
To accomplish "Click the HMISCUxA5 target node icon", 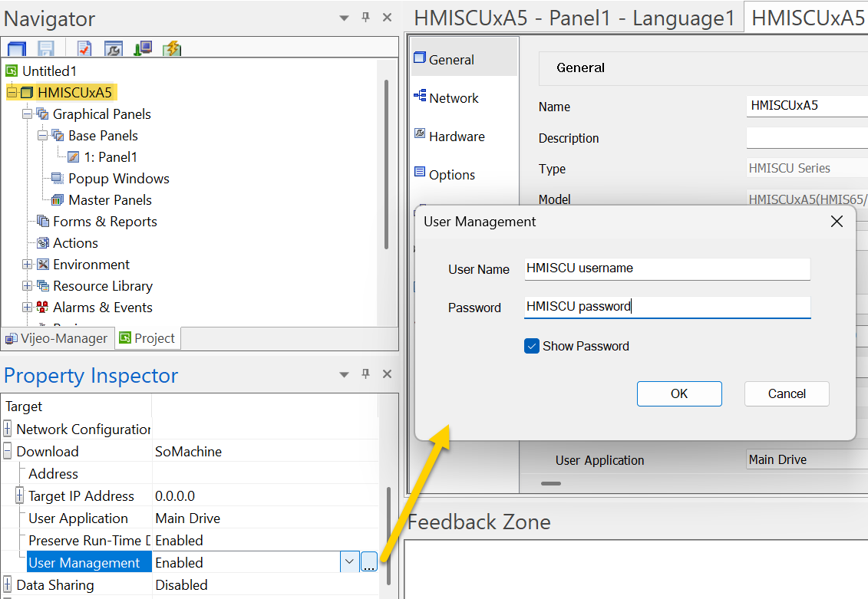I will (x=27, y=92).
